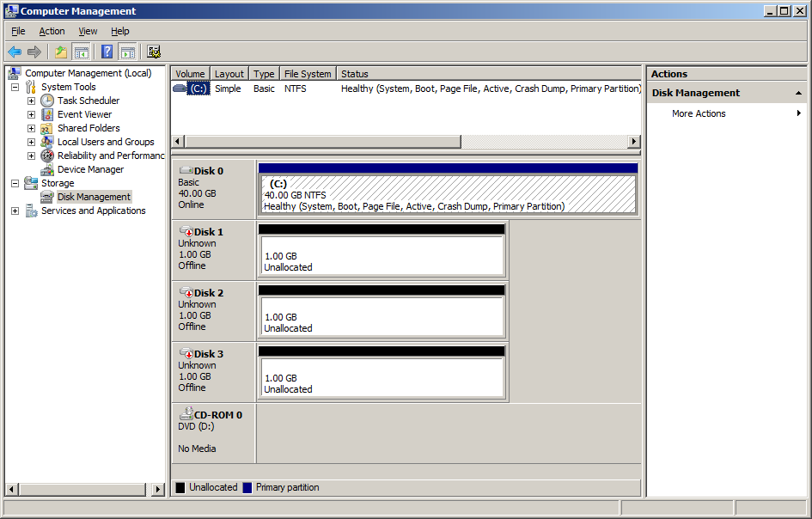
Task: Click the offline Disk 3 icon
Action: point(186,354)
